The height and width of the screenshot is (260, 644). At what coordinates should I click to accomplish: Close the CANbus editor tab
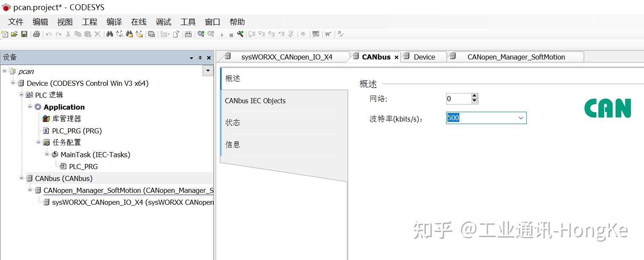tap(397, 57)
